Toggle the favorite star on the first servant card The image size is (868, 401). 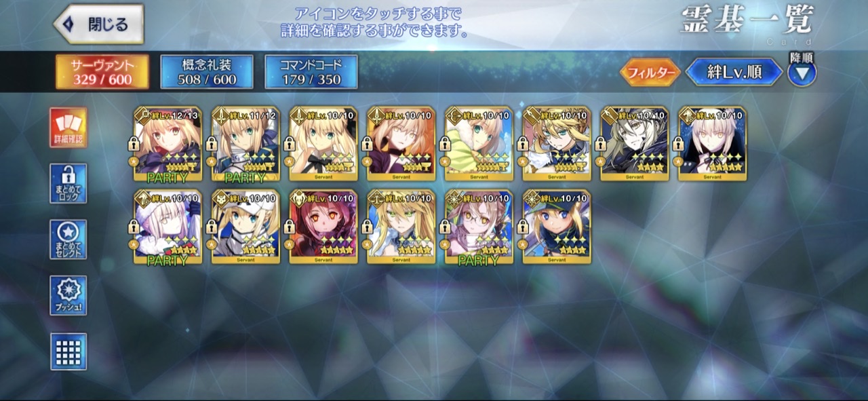pos(133,161)
